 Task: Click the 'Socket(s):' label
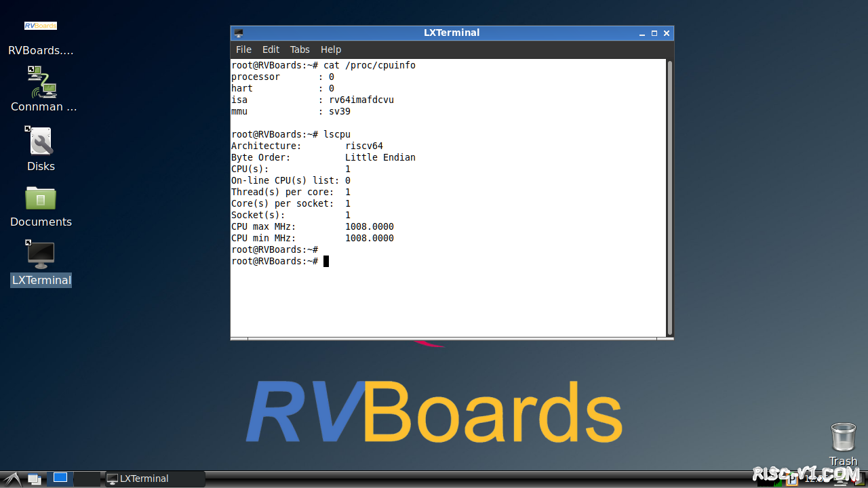pos(258,215)
